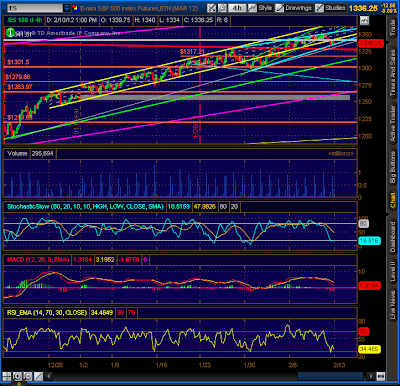Click the horizontal scrollbar thumb
400x386 pixels.
click(330, 376)
